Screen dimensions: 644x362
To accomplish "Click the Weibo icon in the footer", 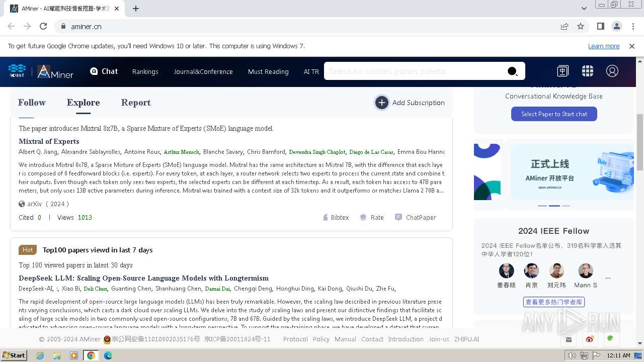I will coord(590,339).
